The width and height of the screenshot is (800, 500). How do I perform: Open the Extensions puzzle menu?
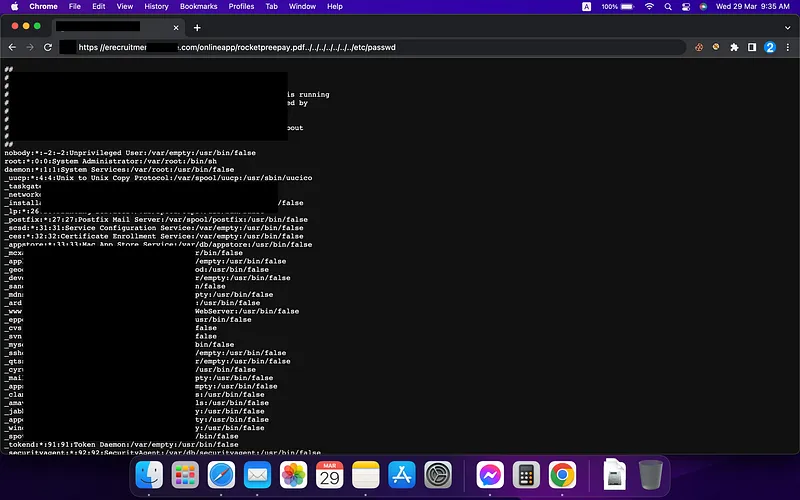pos(734,47)
